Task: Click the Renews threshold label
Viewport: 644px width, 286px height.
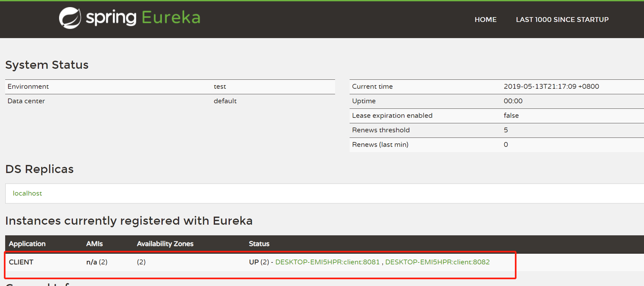Action: (381, 130)
